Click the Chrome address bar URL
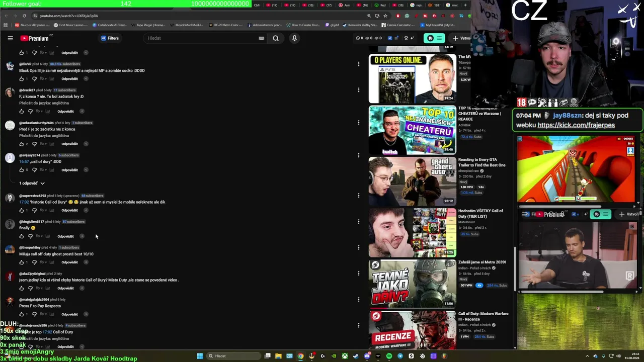644x362 pixels. click(69, 16)
